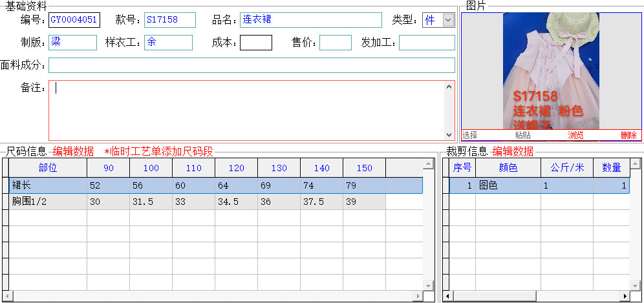
Task: Click the 150 size column header
Action: 365,168
